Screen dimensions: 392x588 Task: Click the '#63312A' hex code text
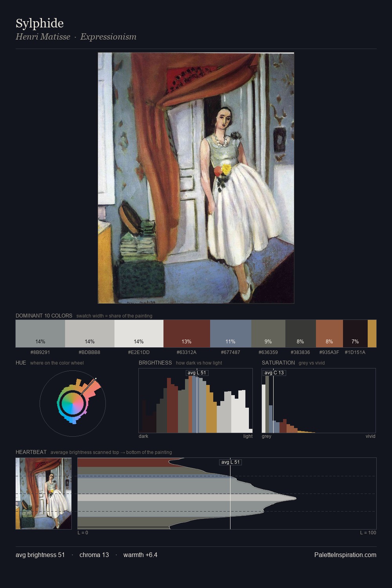tap(187, 352)
